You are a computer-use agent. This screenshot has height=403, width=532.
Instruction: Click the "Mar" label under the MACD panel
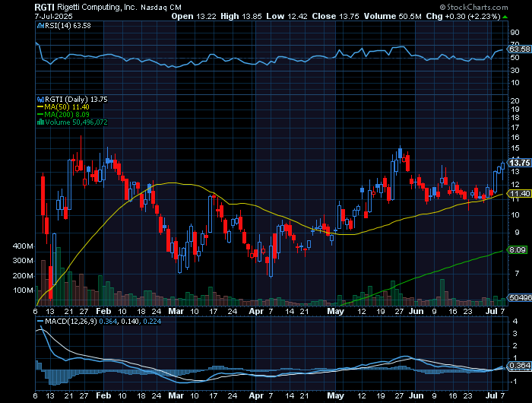[176, 395]
